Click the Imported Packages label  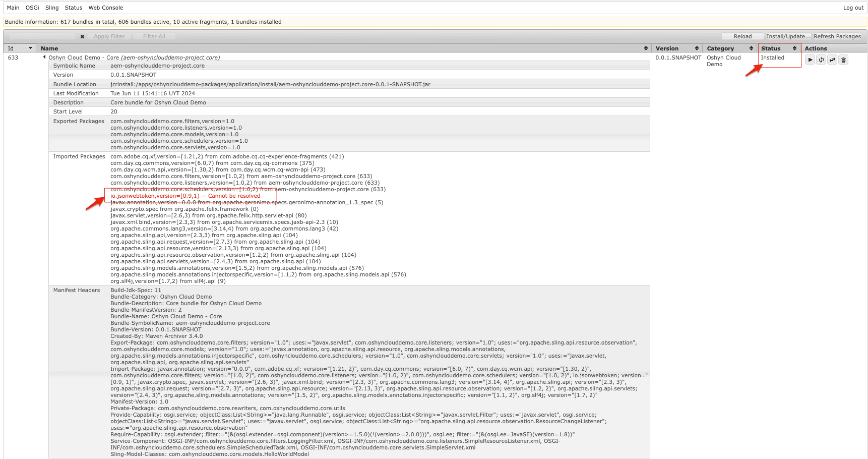click(x=79, y=156)
